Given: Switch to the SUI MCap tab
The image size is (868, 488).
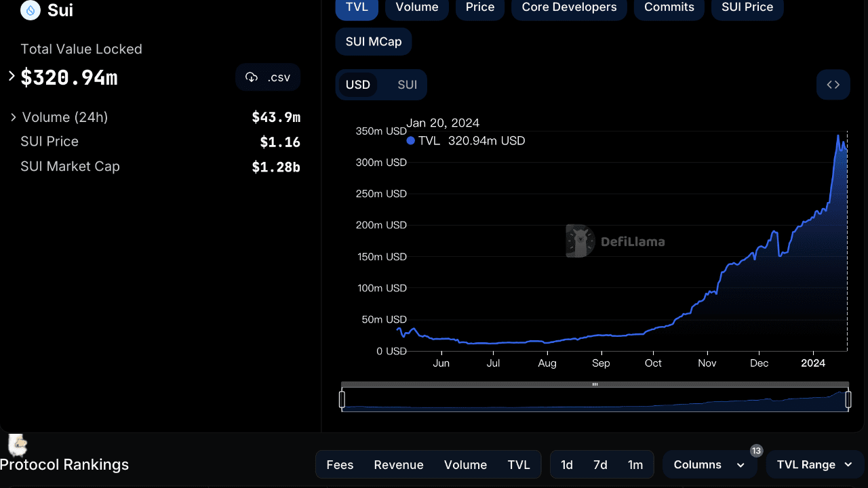Looking at the screenshot, I should click(373, 41).
